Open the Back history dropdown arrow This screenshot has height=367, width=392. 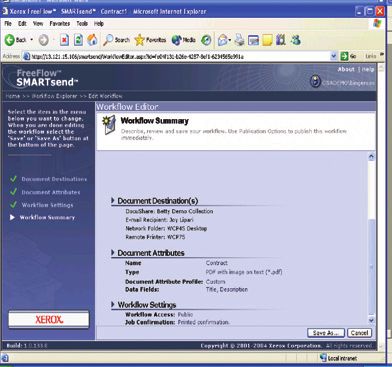point(32,40)
